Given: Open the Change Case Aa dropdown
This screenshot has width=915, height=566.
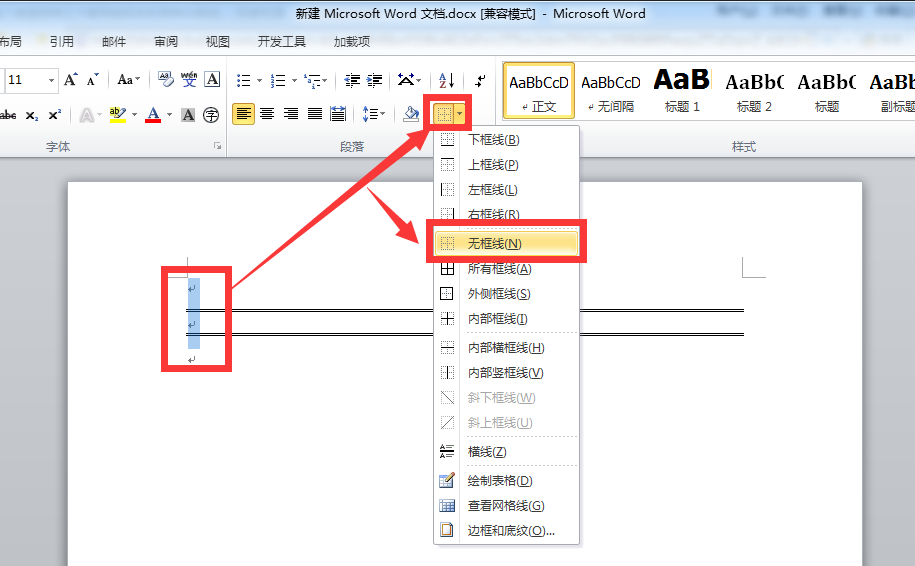Looking at the screenshot, I should coord(128,79).
